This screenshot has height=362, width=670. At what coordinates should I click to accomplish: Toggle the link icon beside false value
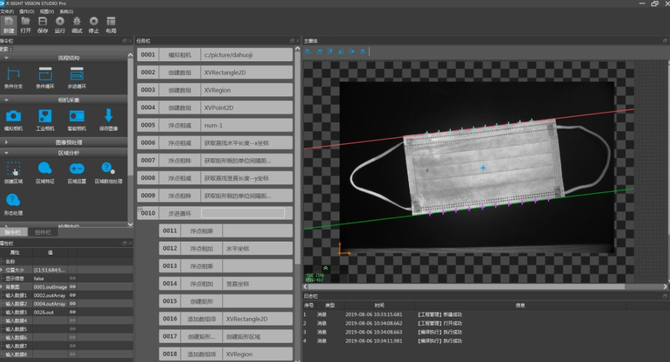tap(73, 279)
